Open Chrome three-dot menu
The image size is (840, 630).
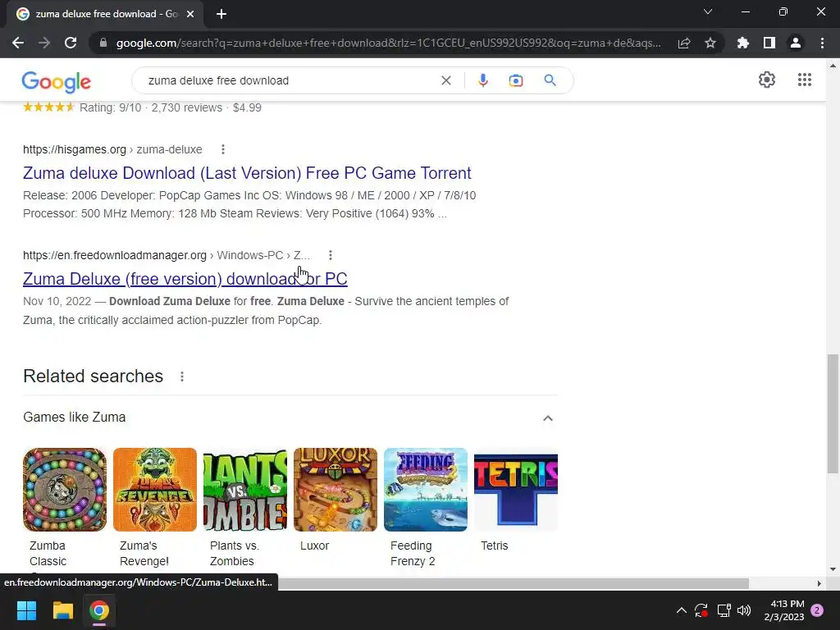point(822,43)
